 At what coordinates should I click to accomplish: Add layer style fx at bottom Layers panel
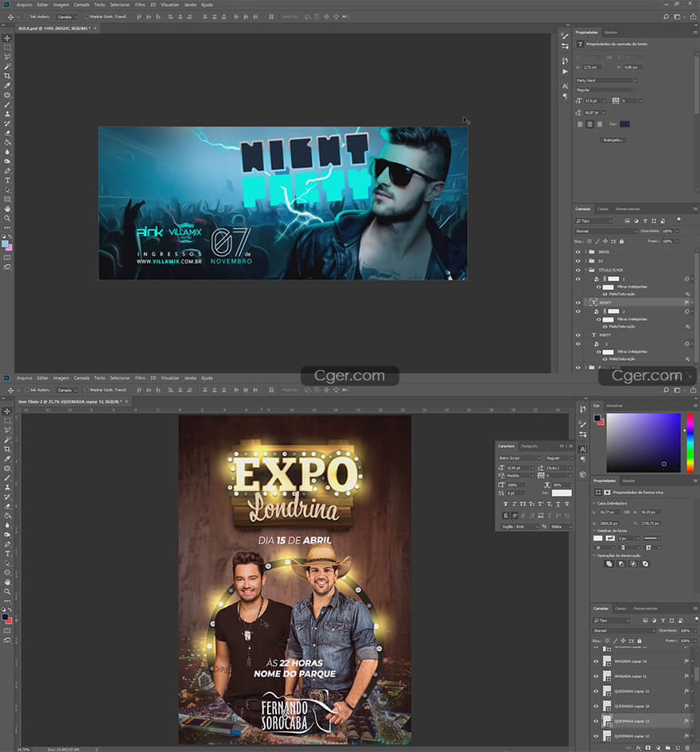click(x=638, y=748)
